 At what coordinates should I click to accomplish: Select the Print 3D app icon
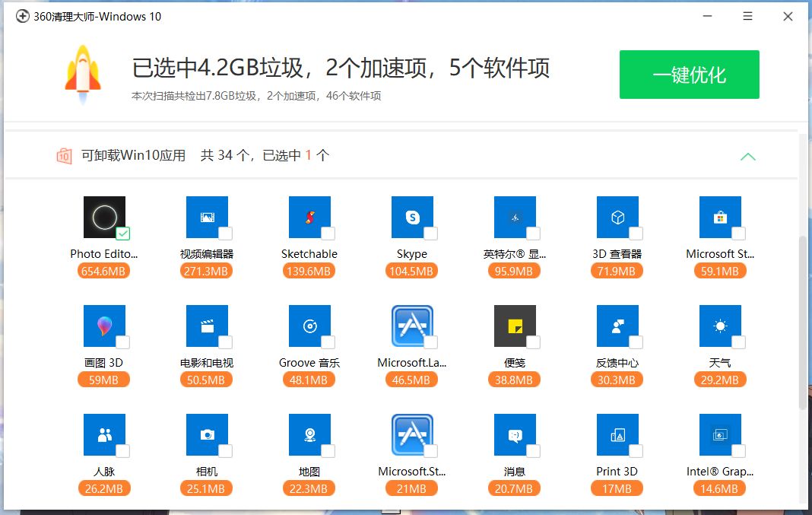coord(617,434)
